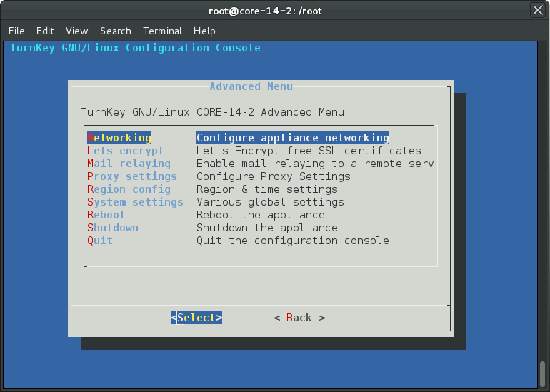Image resolution: width=550 pixels, height=392 pixels.
Task: Select Proxy settings entry
Action: click(132, 176)
